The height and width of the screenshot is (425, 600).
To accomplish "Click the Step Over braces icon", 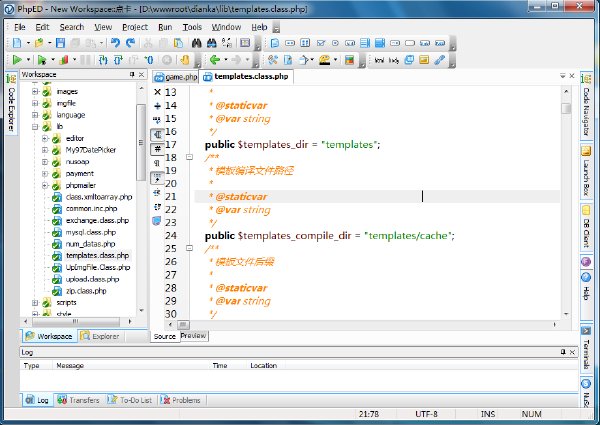I will coord(118,60).
